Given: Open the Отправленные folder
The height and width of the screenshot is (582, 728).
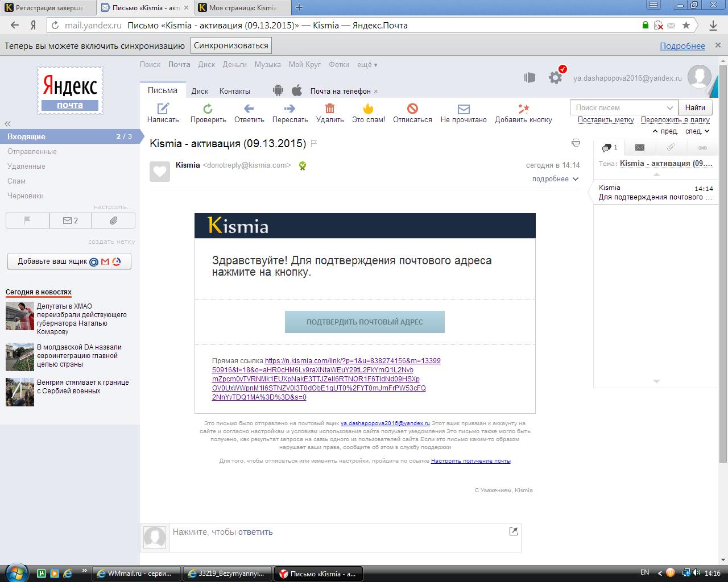Looking at the screenshot, I should (x=32, y=152).
